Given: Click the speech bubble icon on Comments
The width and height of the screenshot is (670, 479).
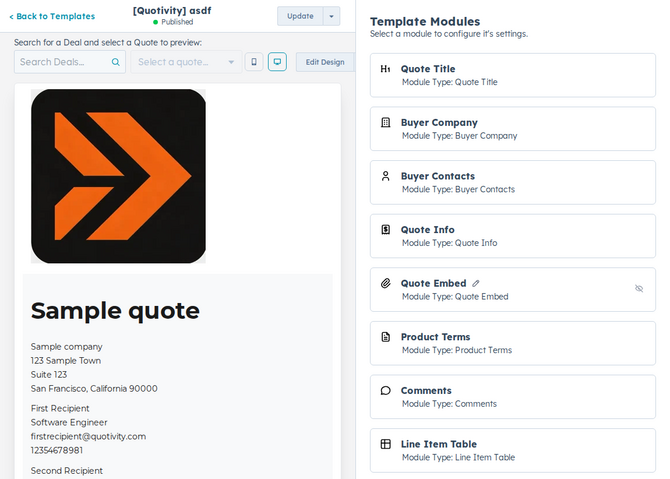Looking at the screenshot, I should coord(385,391).
